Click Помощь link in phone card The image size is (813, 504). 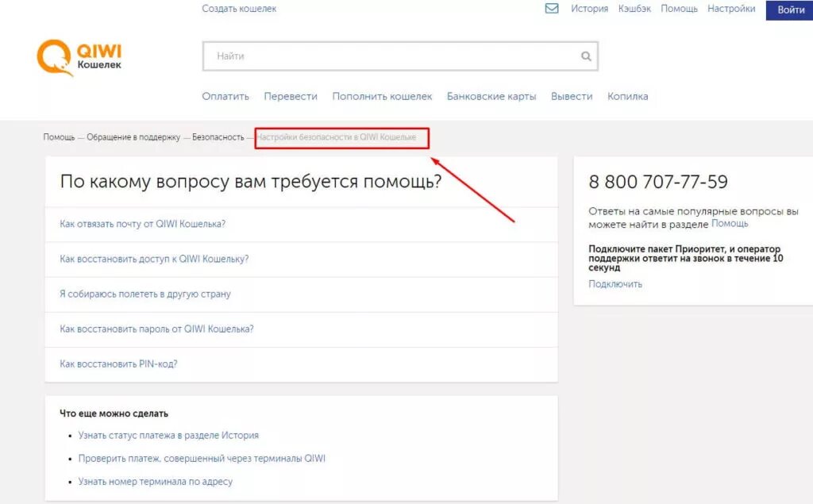click(x=730, y=224)
